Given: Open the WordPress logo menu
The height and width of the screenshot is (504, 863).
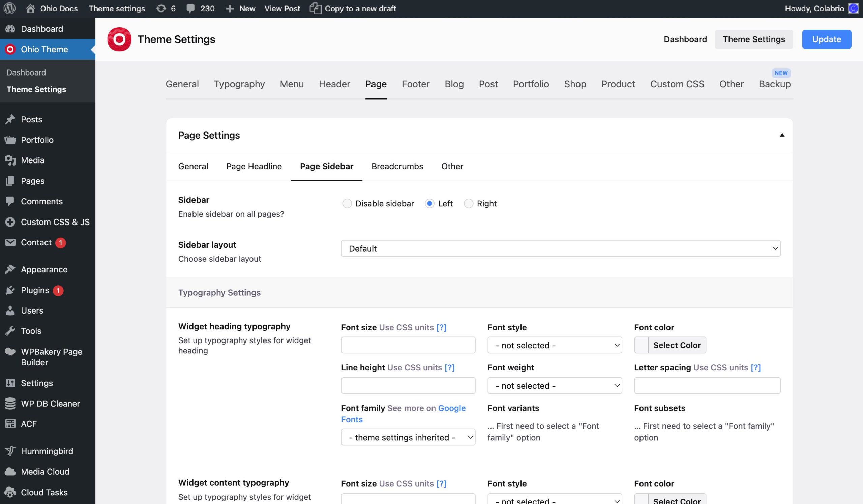Looking at the screenshot, I should coord(9,8).
